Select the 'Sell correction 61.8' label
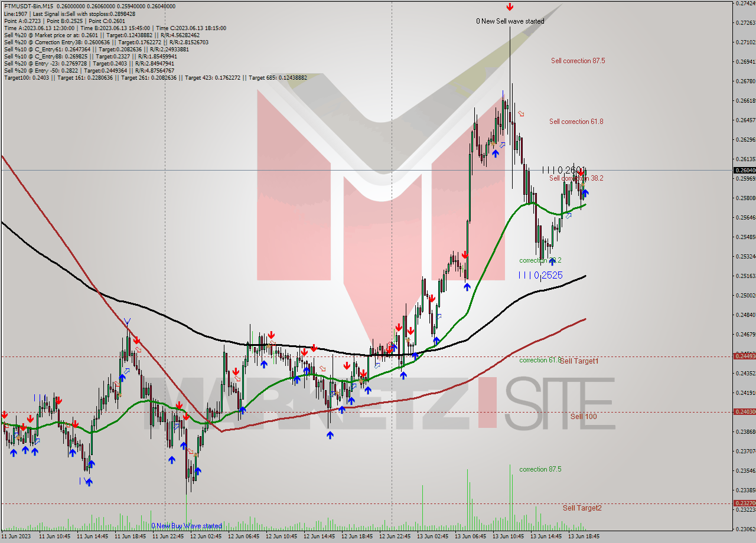This screenshot has height=543, width=756. click(x=576, y=122)
